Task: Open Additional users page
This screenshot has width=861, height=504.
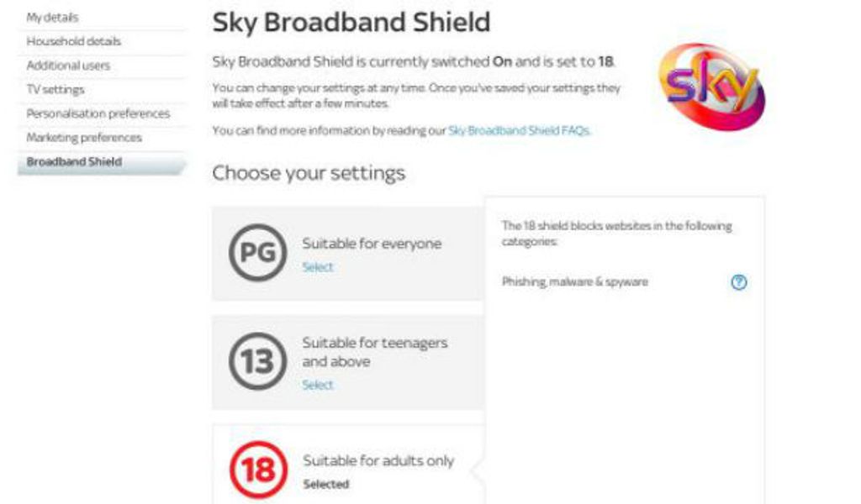Action: (68, 66)
